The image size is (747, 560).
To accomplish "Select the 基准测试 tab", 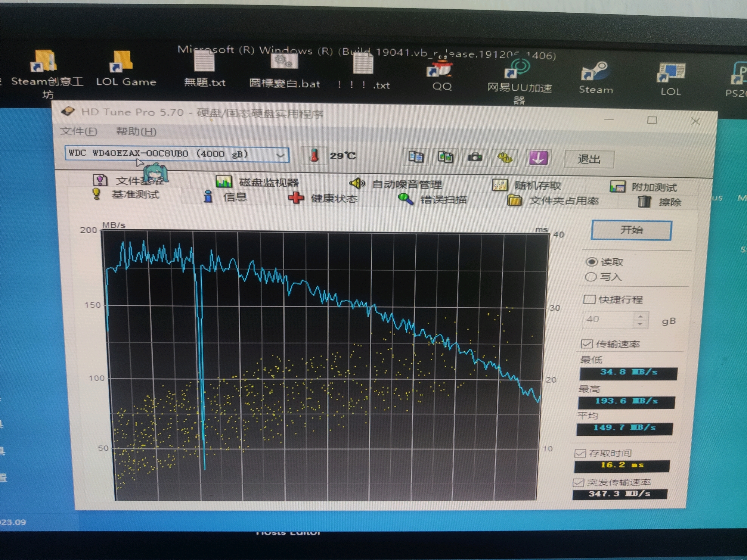I will (x=126, y=195).
